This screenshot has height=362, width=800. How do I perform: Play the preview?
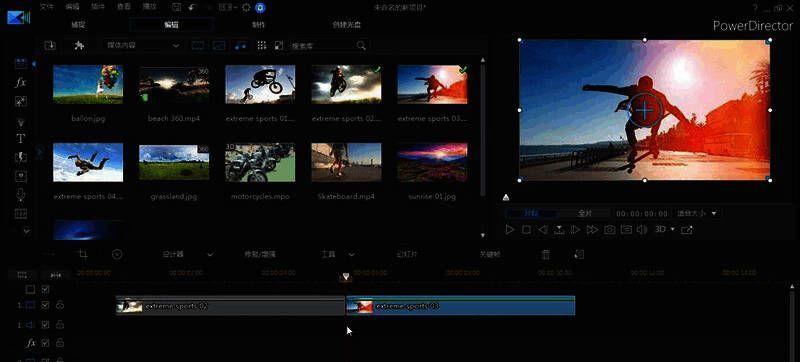(509, 229)
